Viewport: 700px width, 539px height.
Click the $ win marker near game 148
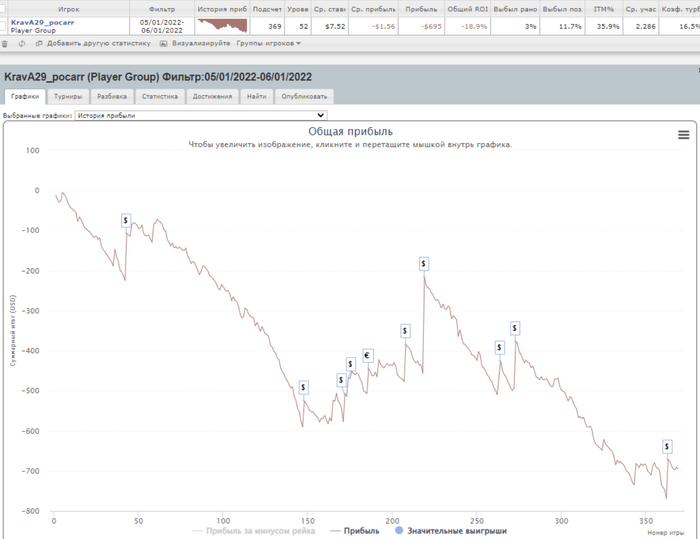[304, 387]
